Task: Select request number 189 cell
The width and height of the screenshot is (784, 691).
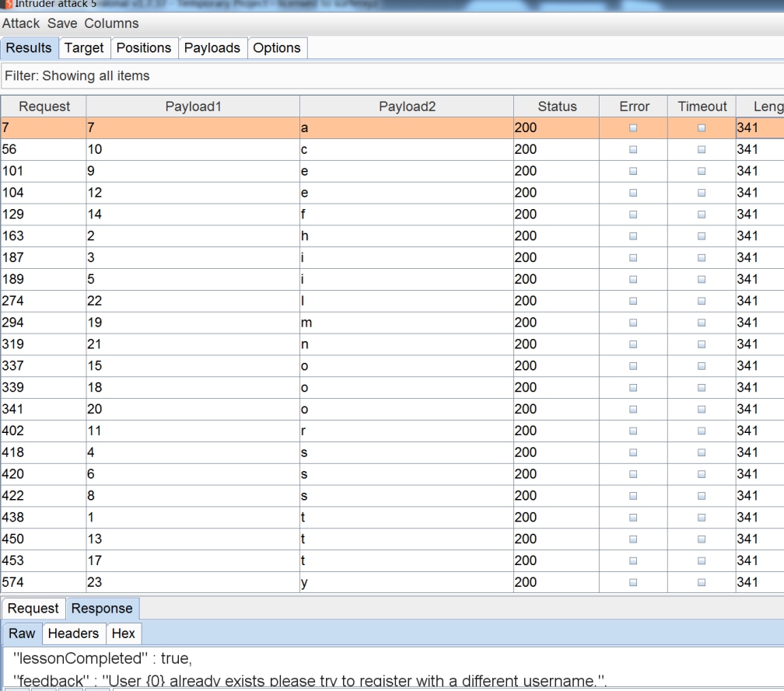Action: click(44, 279)
